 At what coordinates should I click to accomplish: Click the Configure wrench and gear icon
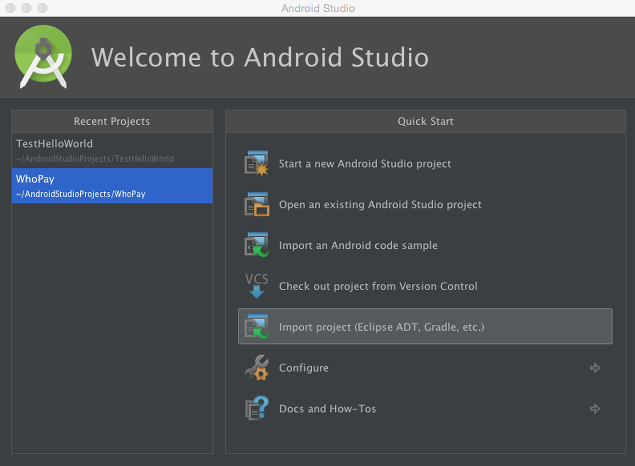pyautogui.click(x=256, y=368)
